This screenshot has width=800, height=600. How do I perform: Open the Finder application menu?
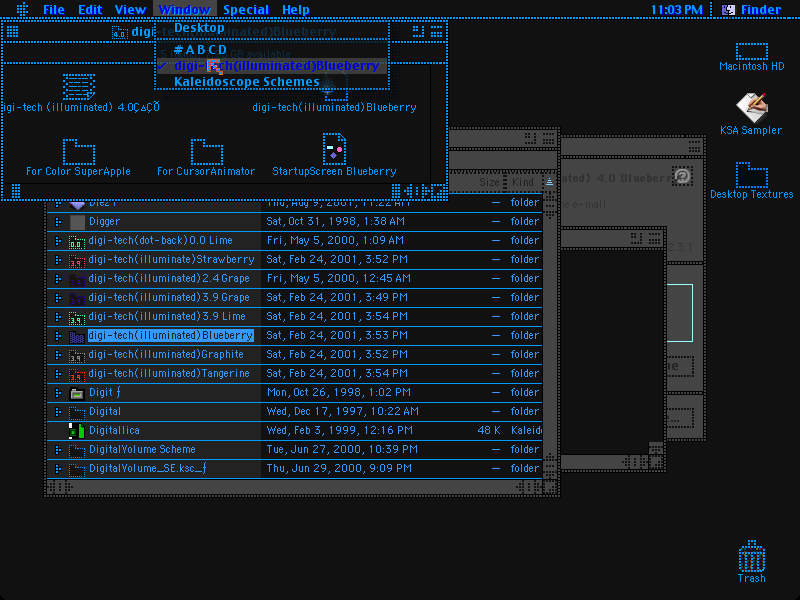752,10
